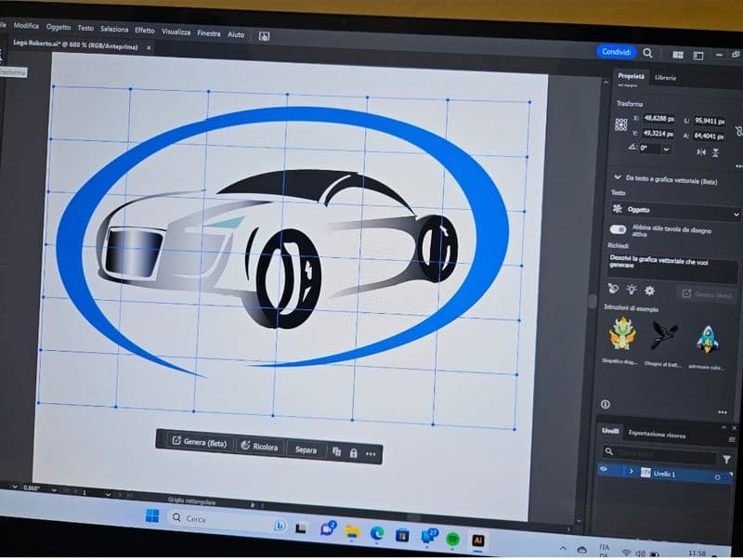Click the Ricolora button

[x=259, y=447]
